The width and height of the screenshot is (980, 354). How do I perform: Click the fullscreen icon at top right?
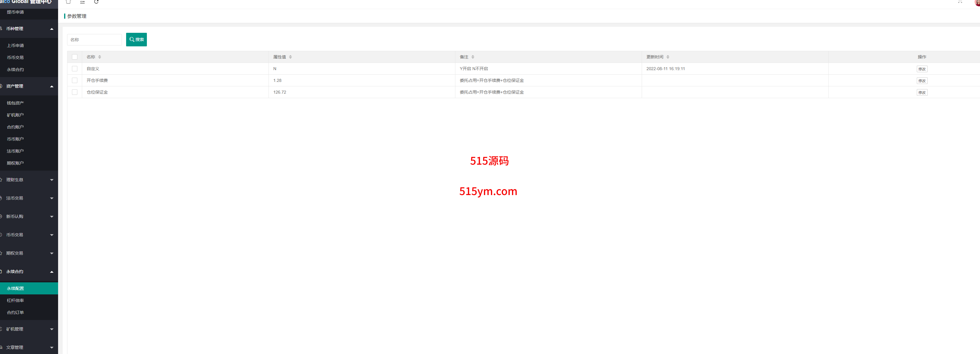(x=960, y=2)
